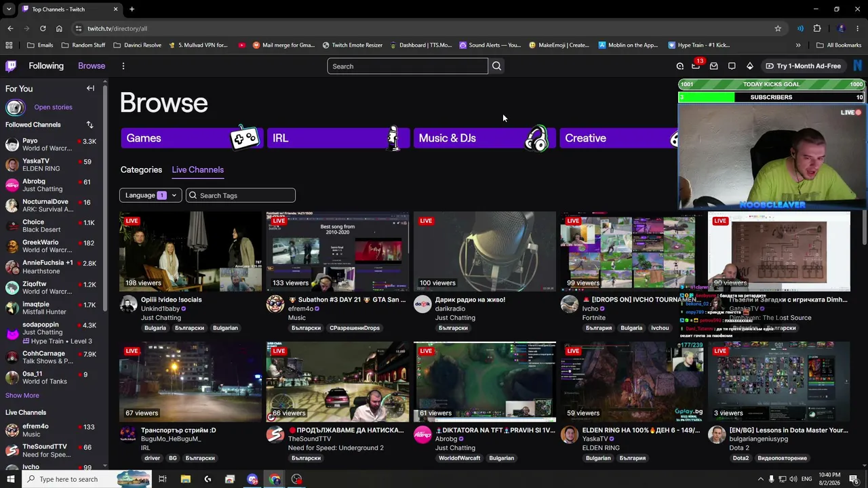The height and width of the screenshot is (488, 868).
Task: Open the Chrome extensions puzzle icon
Action: (x=817, y=28)
